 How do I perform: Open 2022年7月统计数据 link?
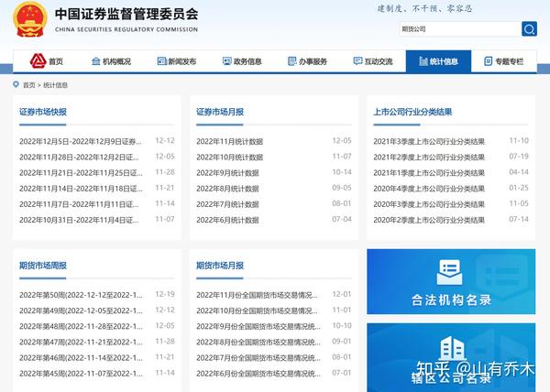pyautogui.click(x=227, y=204)
